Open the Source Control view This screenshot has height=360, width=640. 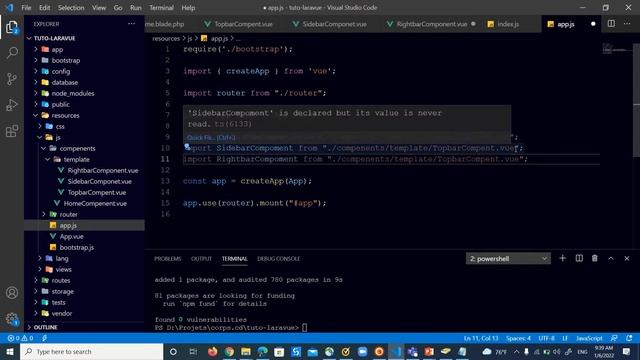click(x=12, y=79)
